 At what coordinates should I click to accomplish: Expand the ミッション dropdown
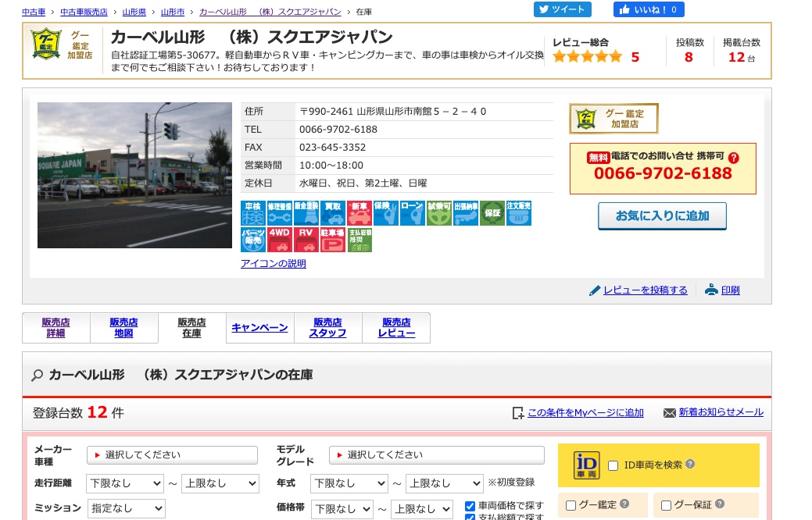point(126,508)
